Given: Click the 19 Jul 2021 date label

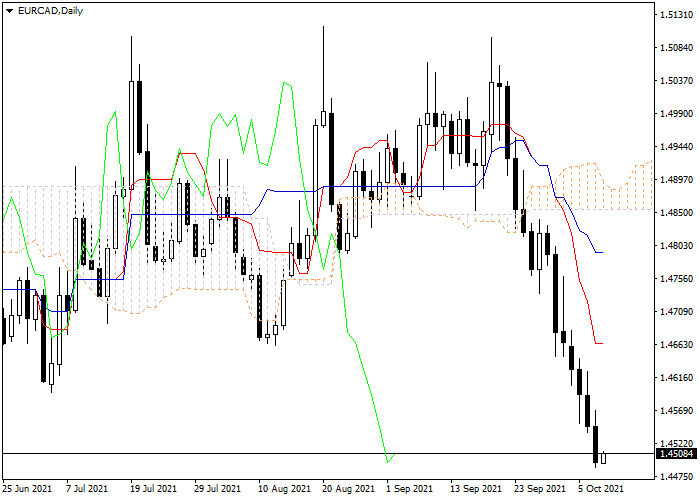Looking at the screenshot, I should pyautogui.click(x=154, y=488).
